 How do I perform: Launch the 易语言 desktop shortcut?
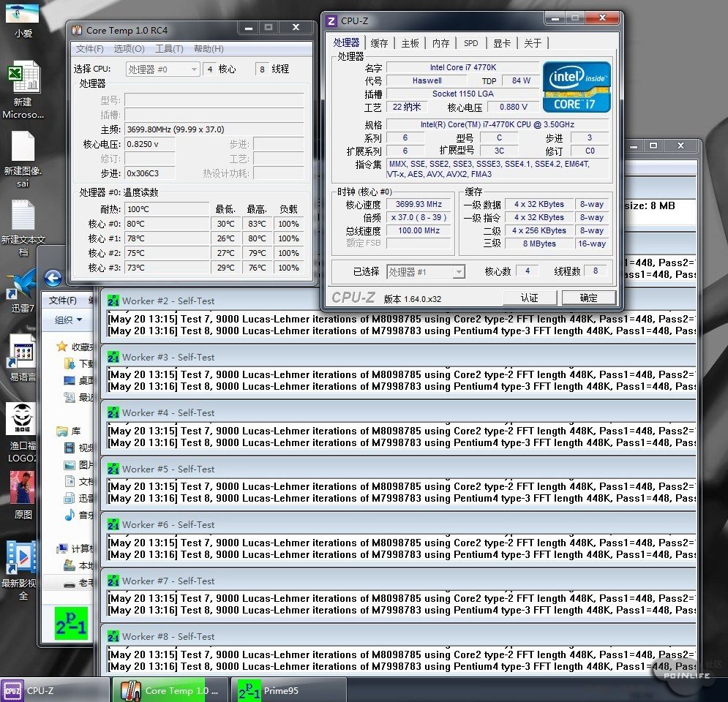(22, 358)
